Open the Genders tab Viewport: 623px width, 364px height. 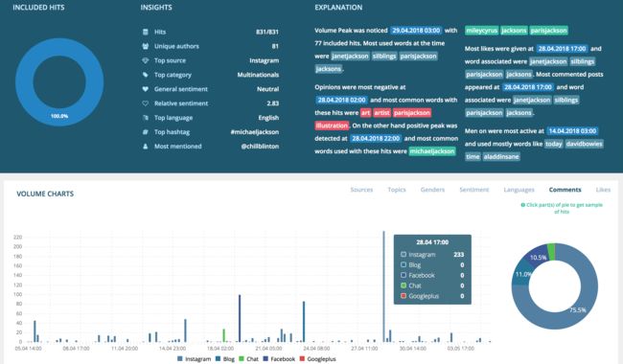coord(432,190)
